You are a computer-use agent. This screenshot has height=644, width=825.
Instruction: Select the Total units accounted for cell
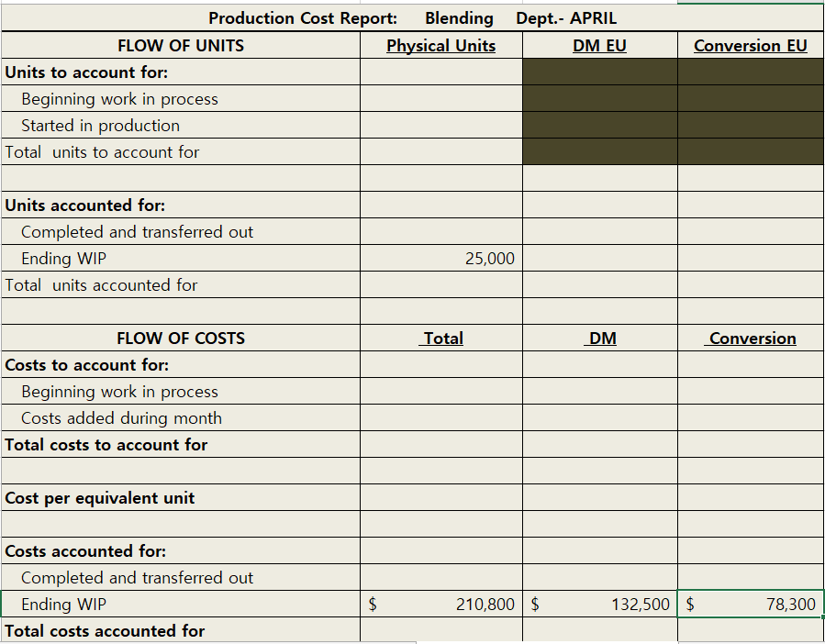[440, 284]
